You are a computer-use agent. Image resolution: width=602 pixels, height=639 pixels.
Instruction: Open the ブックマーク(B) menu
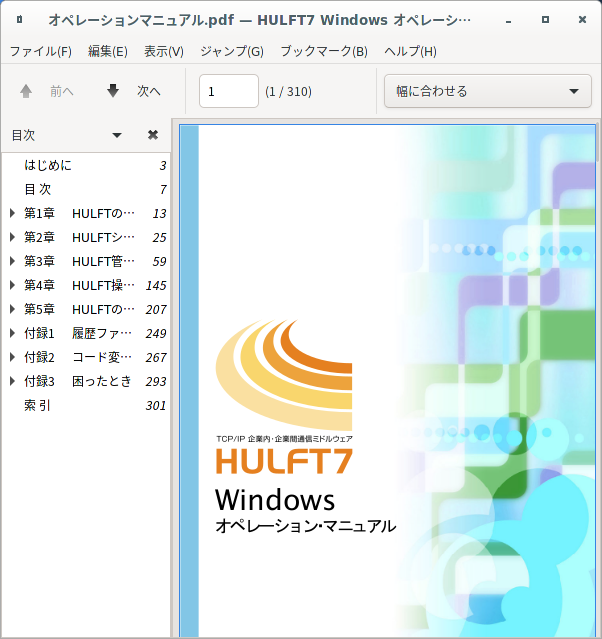(324, 51)
